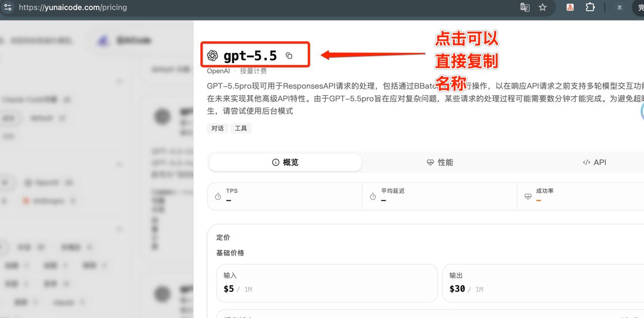Switch to the 概览 tab

coord(285,163)
